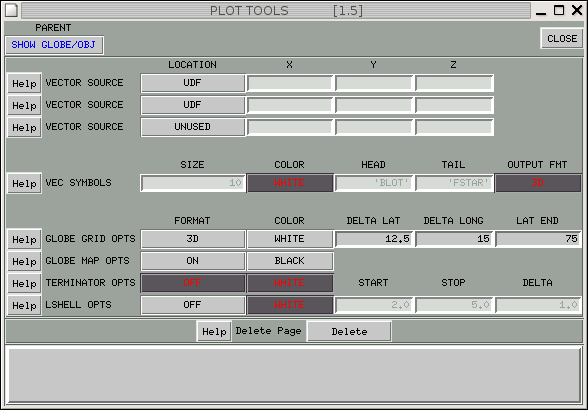Click the HEAD symbol 'BLOT' field
This screenshot has height=410, width=588.
[374, 183]
